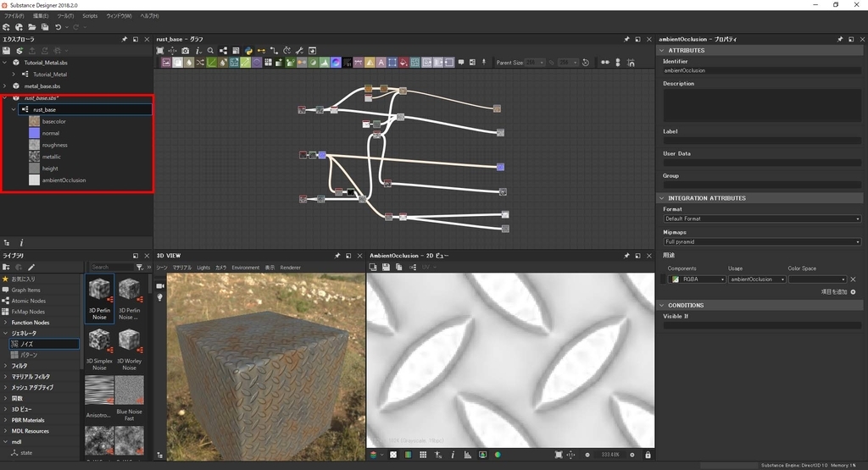The image size is (868, 470).
Task: Select the blue normal output node in graph
Action: [500, 167]
